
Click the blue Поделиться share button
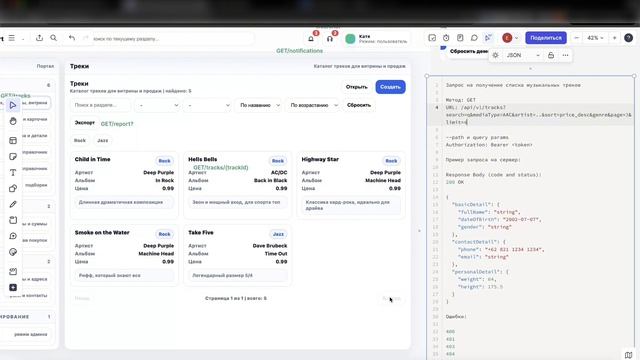[x=546, y=38]
